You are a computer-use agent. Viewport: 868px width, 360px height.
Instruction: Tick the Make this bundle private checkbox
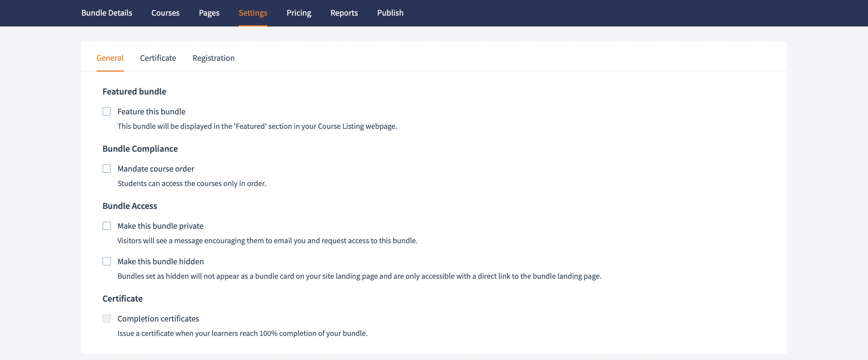[x=106, y=226]
